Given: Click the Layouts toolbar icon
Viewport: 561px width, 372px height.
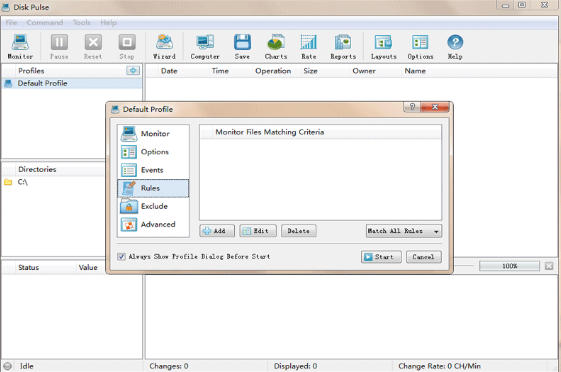Looking at the screenshot, I should 384,46.
